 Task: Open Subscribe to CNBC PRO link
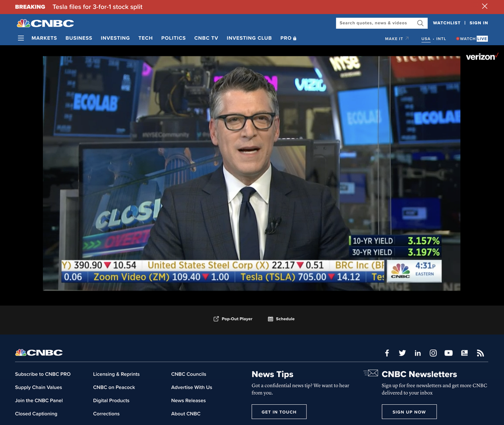click(43, 374)
